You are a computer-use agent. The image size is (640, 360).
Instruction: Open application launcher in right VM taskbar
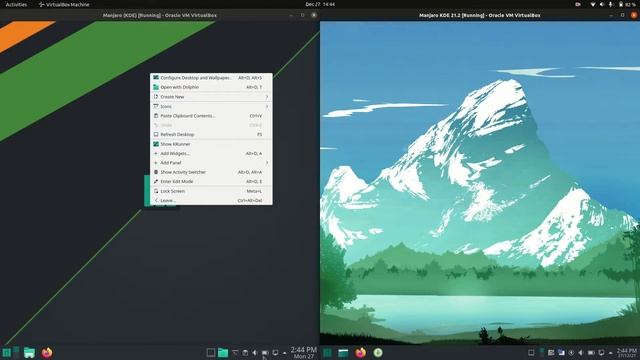[x=327, y=353]
